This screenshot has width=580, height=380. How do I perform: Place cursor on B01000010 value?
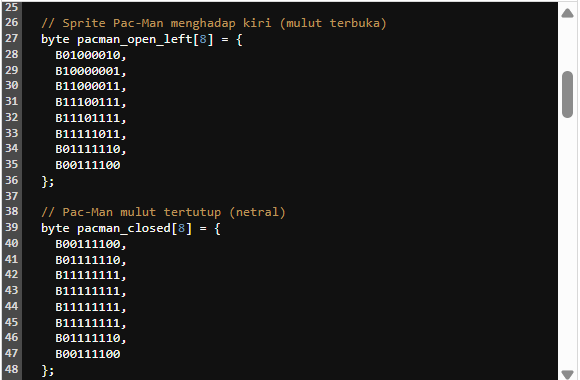click(x=87, y=55)
